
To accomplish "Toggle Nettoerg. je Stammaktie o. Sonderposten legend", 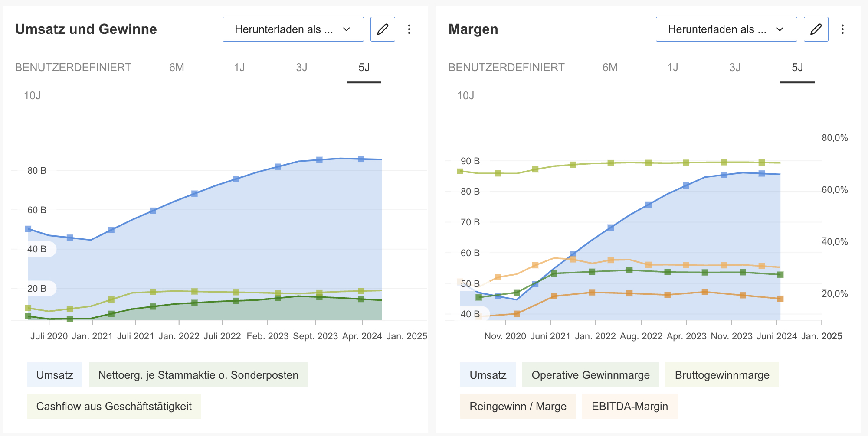I will pyautogui.click(x=198, y=375).
